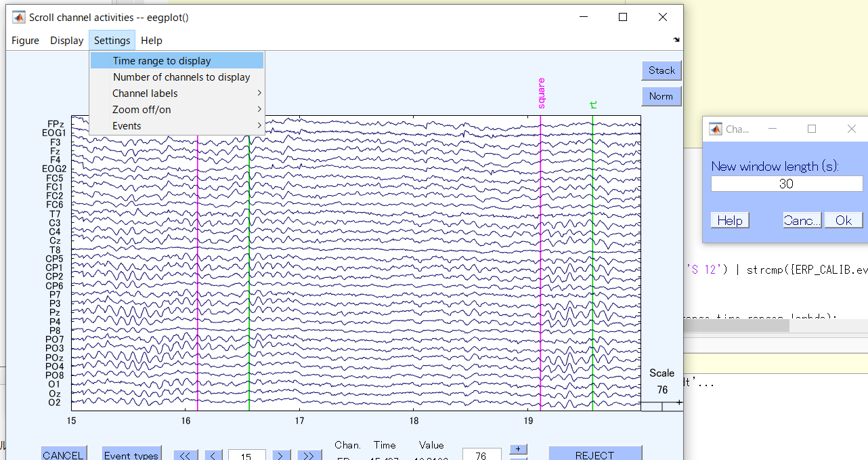Confirm the new window length with Ok
This screenshot has height=460, width=868.
(843, 219)
